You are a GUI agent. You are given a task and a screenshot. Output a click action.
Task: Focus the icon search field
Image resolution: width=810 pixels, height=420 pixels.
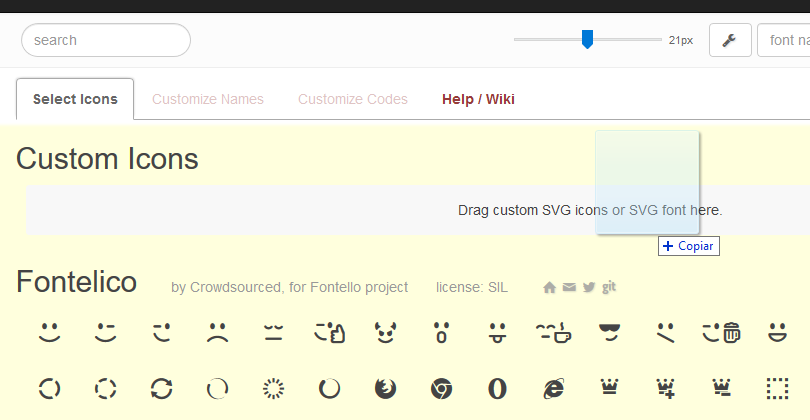pos(106,40)
